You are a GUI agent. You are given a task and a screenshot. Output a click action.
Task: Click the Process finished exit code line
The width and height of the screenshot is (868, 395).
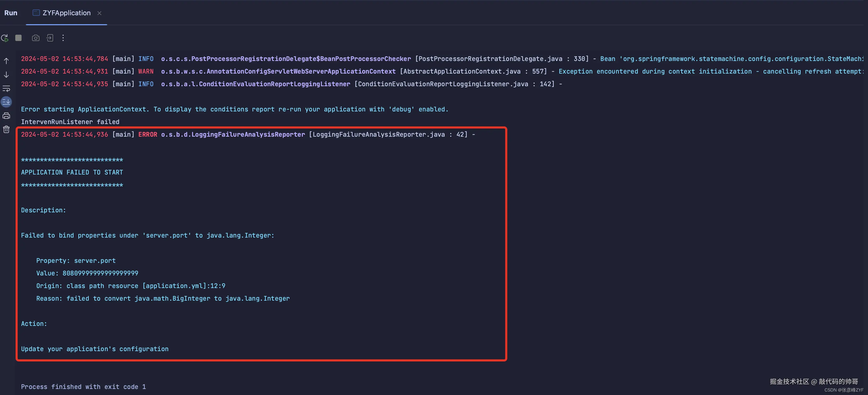[84, 387]
